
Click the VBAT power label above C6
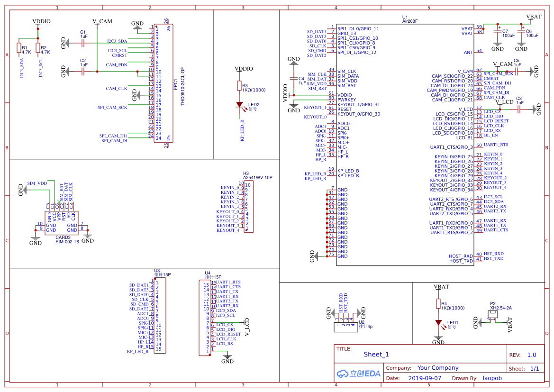click(534, 17)
